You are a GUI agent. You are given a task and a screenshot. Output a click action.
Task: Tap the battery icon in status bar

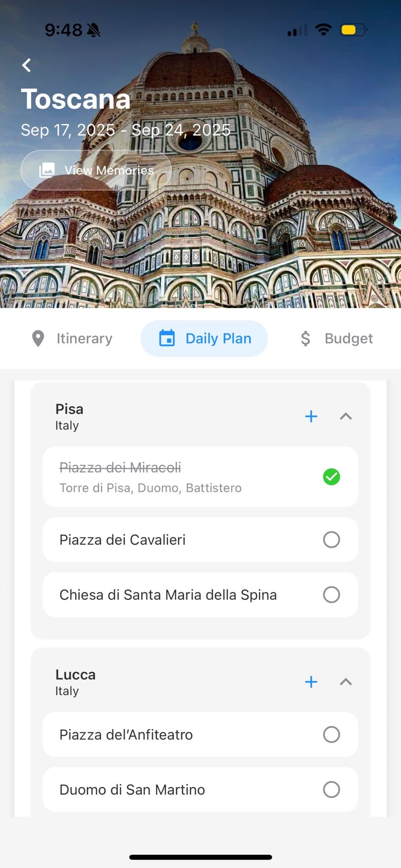pos(353,30)
